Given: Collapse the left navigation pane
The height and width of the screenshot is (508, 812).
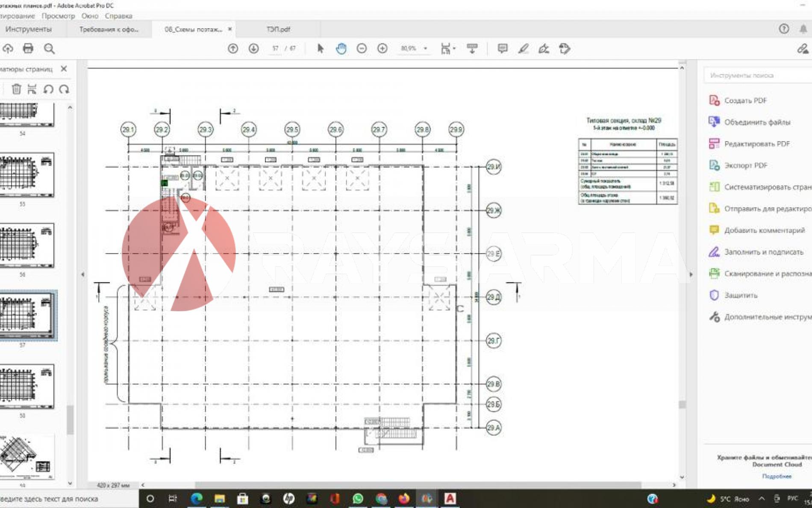Looking at the screenshot, I should pos(82,275).
